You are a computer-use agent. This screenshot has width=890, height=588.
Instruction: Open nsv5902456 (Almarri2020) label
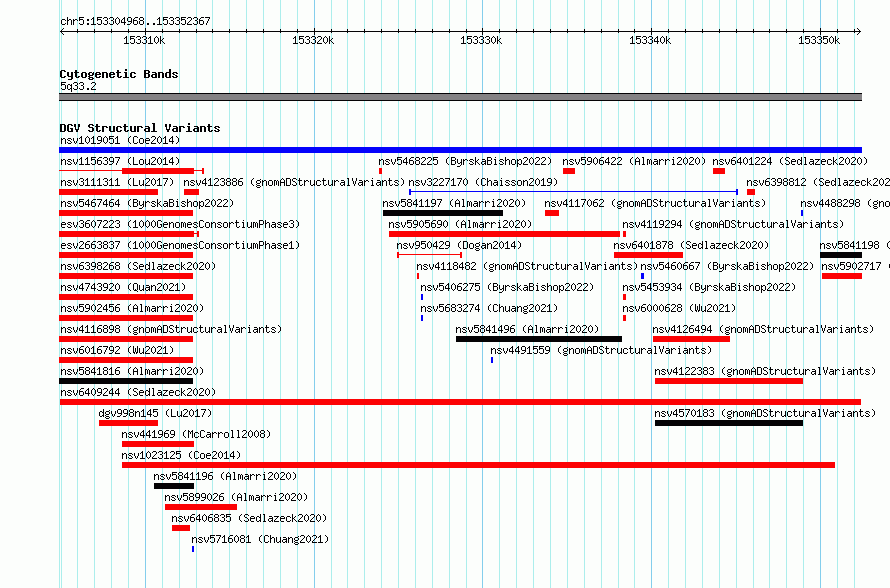coord(132,308)
